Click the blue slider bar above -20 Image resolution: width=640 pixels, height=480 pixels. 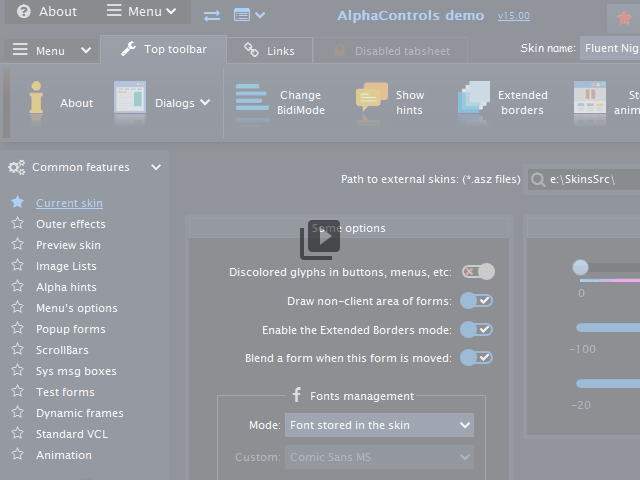click(608, 383)
